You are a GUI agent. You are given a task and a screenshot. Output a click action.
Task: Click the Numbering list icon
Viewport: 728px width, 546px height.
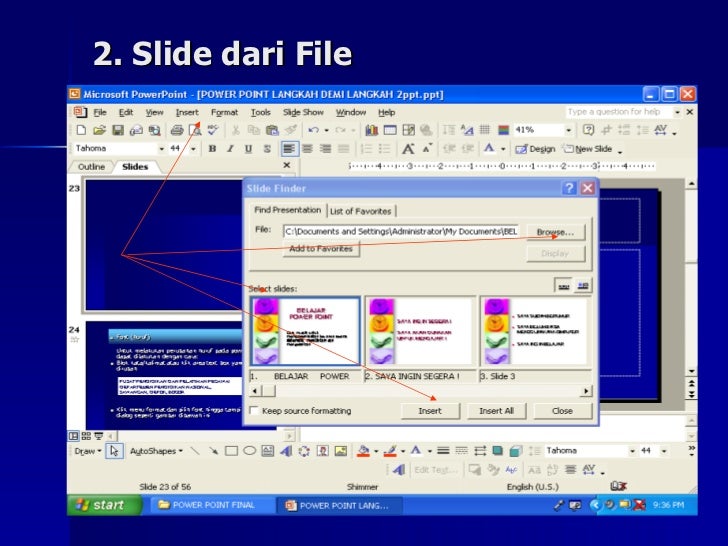coord(367,149)
